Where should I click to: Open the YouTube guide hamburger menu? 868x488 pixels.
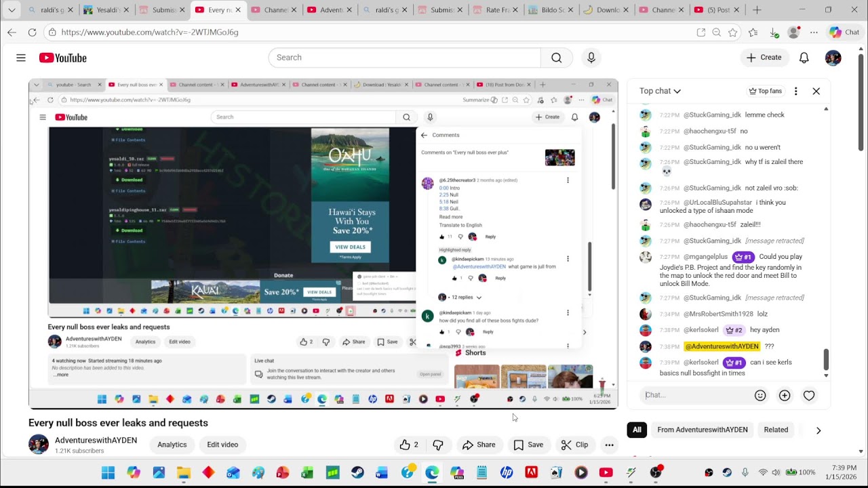pyautogui.click(x=21, y=58)
